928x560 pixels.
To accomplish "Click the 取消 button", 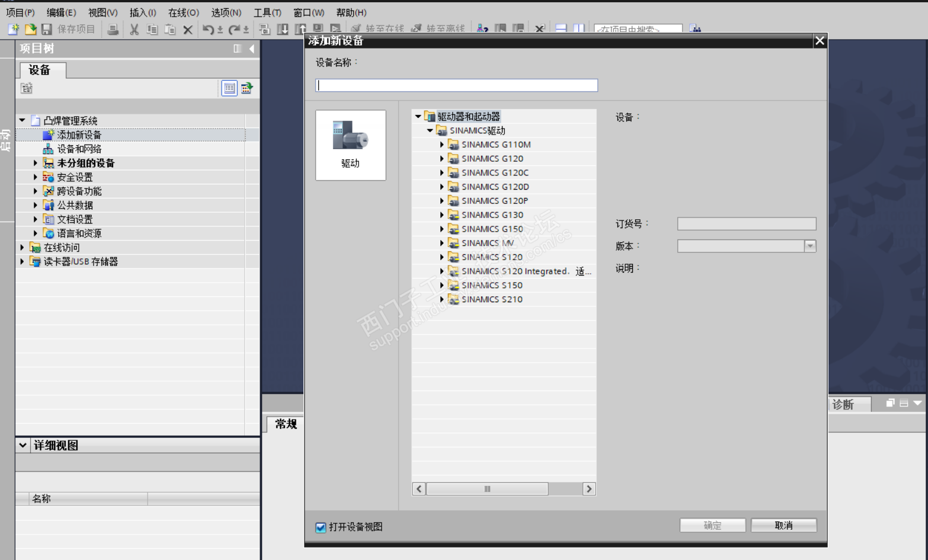I will (783, 526).
